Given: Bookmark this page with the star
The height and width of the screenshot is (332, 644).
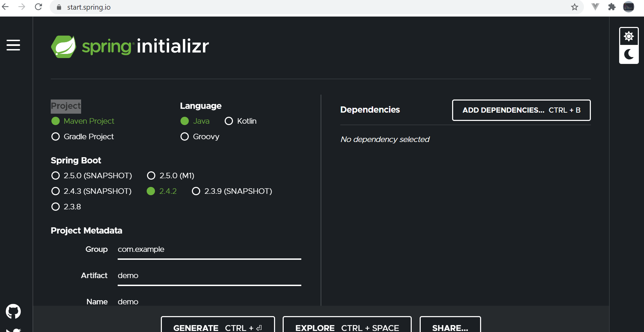Looking at the screenshot, I should pyautogui.click(x=574, y=7).
